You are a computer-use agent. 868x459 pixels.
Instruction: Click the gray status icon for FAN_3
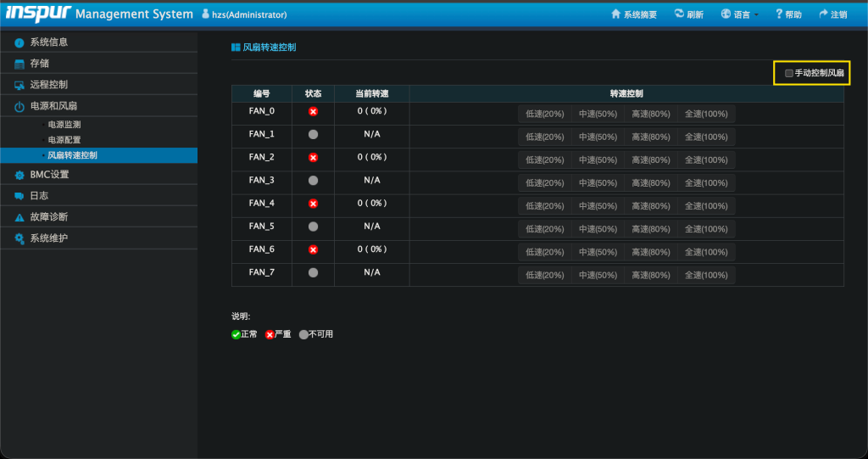(x=314, y=180)
